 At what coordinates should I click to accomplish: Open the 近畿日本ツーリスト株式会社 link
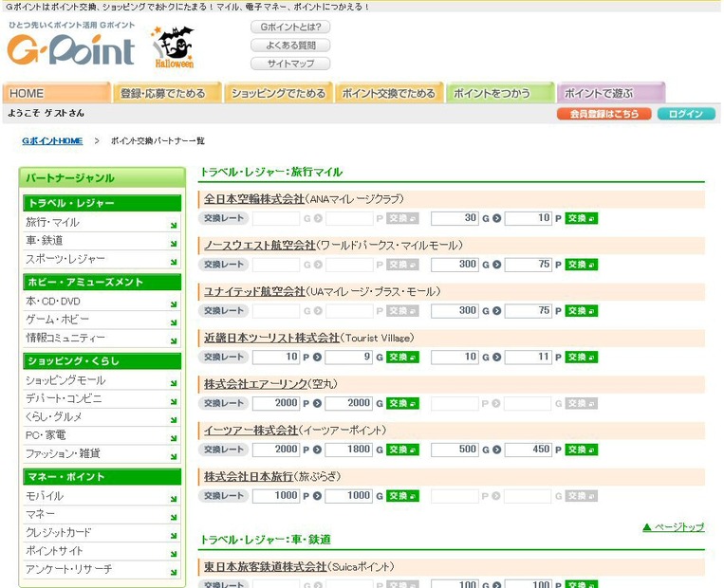pos(271,338)
